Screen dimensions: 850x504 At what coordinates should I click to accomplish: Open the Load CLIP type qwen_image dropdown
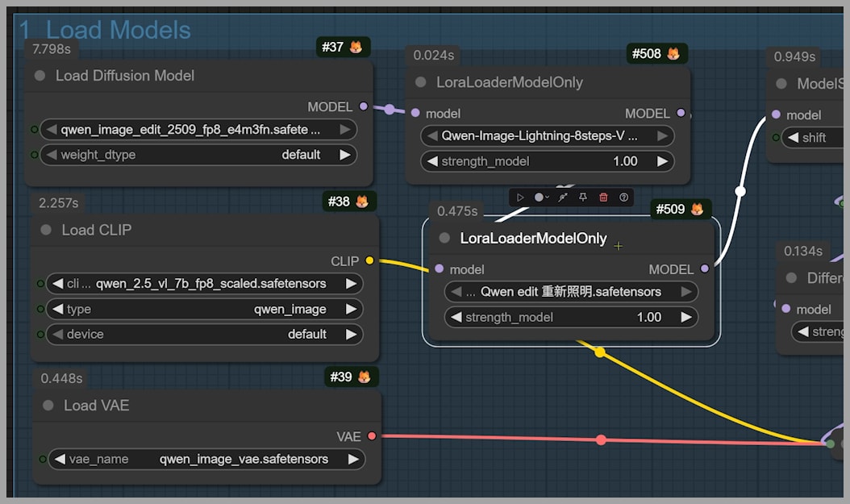pos(204,309)
